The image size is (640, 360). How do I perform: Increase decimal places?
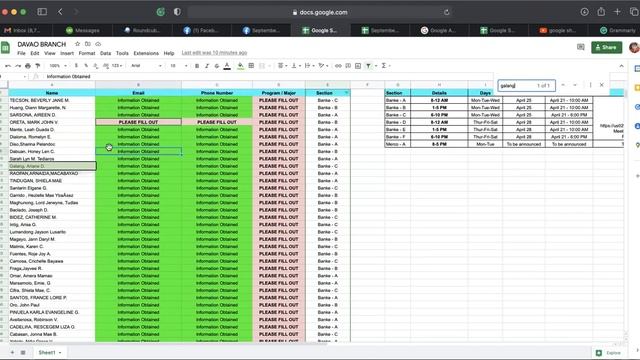coord(106,66)
